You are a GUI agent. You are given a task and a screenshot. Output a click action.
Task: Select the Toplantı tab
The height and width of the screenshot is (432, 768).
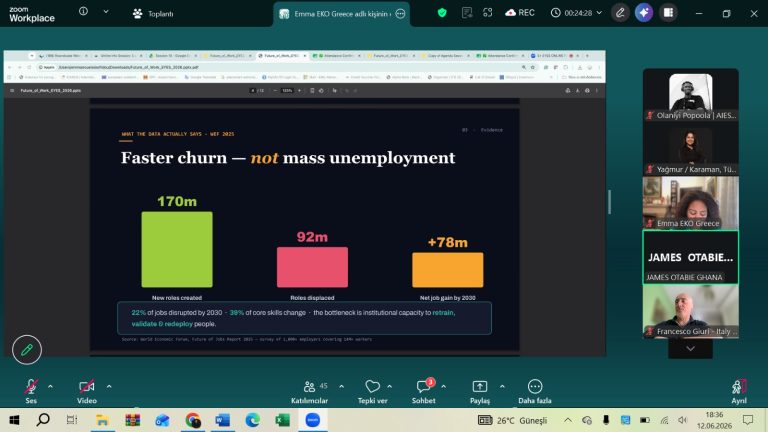[153, 14]
